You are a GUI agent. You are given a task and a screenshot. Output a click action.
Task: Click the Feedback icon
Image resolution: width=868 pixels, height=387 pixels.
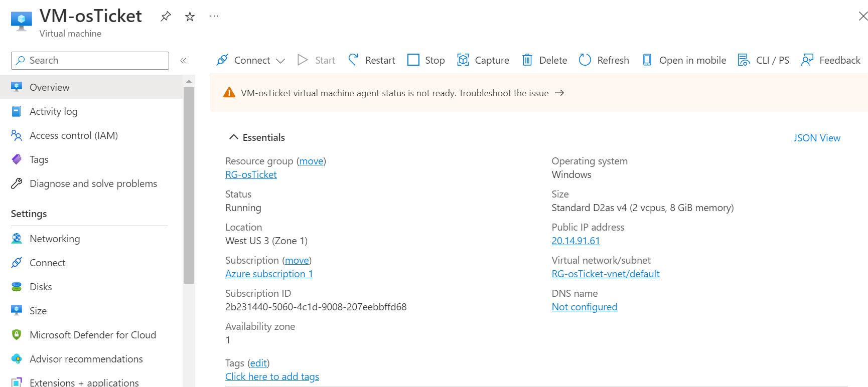click(x=807, y=60)
